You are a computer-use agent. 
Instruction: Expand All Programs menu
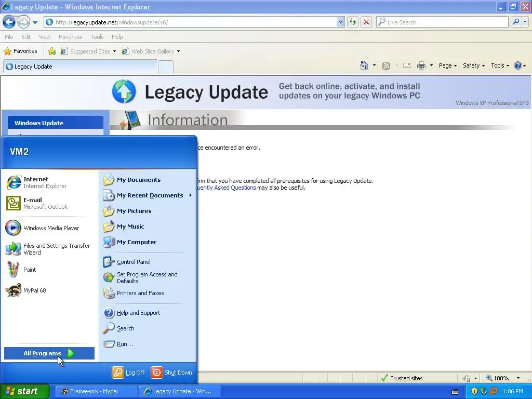49,353
